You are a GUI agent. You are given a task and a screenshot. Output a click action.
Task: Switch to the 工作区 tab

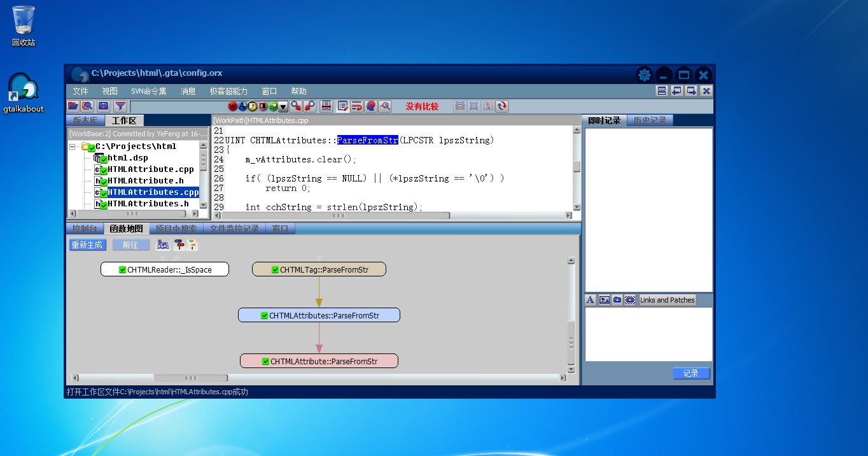(125, 120)
